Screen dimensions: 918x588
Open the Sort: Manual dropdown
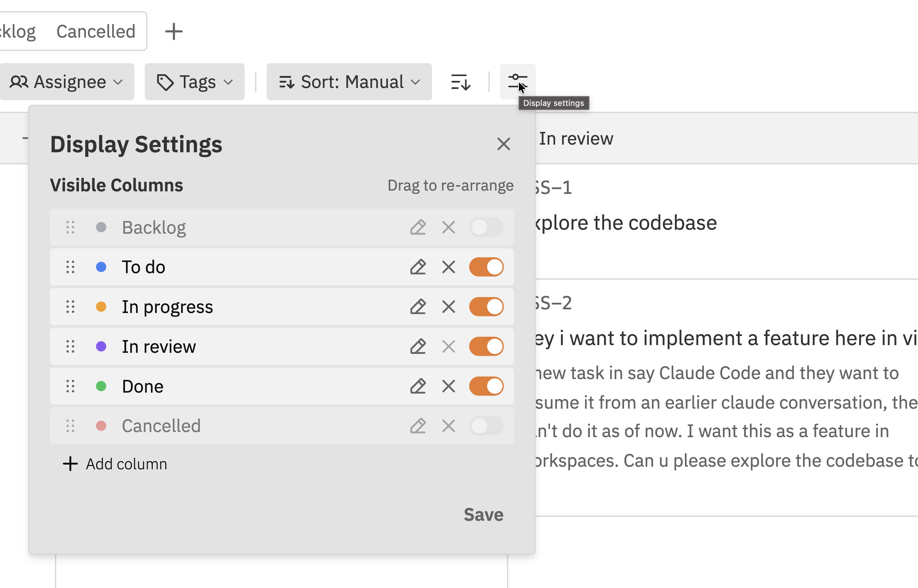tap(348, 81)
